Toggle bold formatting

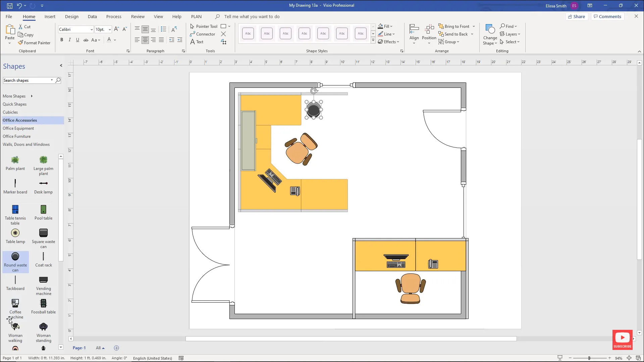click(x=61, y=40)
